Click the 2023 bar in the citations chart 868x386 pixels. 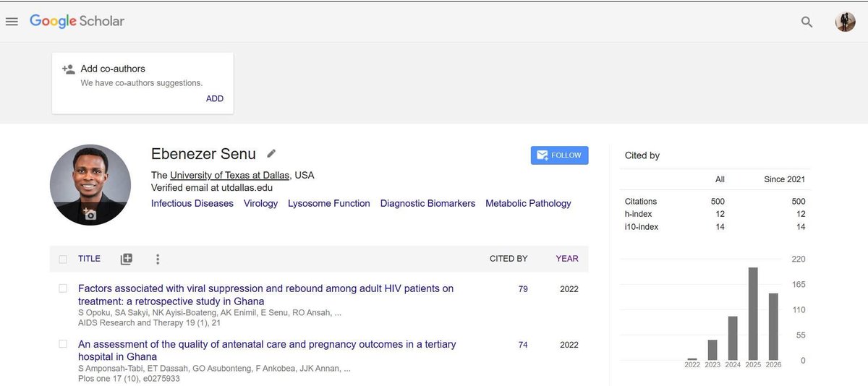712,350
